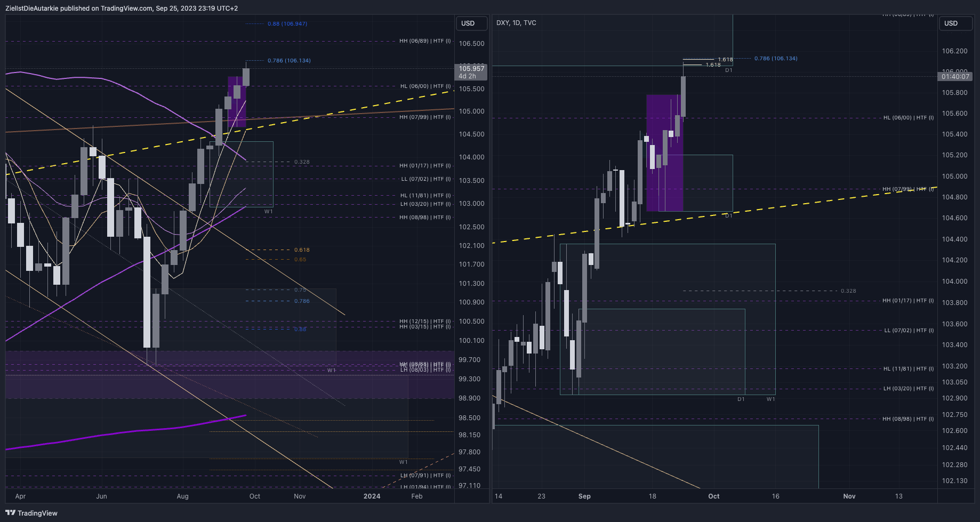Select LH (07/91) | HTF label
Viewport: 980px width, 522px height.
point(425,476)
